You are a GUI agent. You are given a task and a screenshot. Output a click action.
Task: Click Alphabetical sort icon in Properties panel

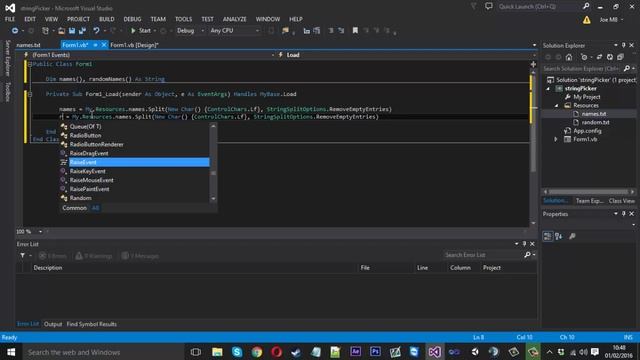559,236
